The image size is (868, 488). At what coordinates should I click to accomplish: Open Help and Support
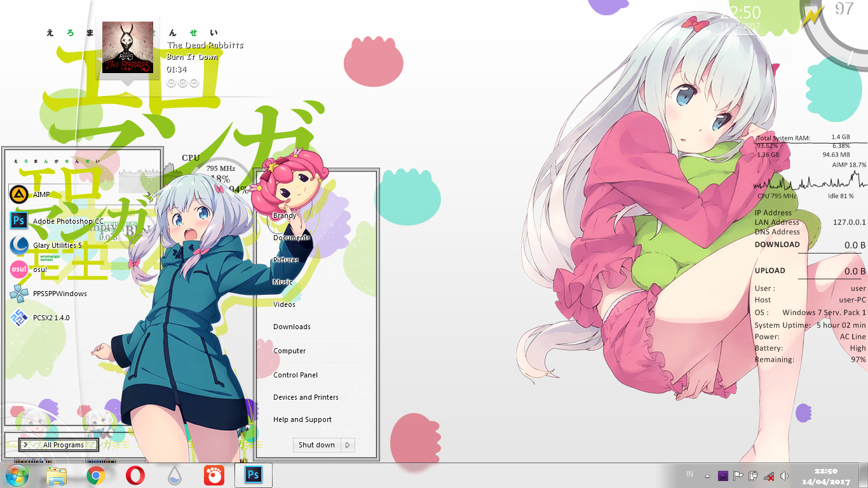coord(302,419)
